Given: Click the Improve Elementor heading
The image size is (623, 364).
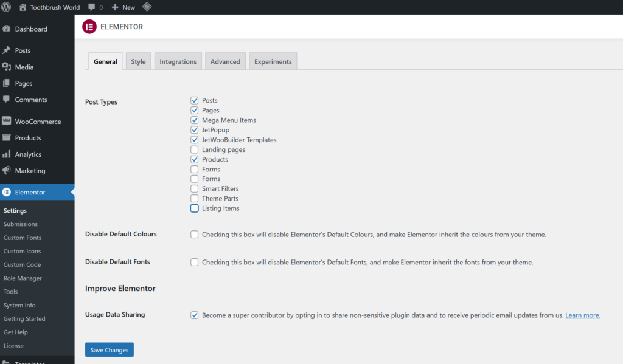Looking at the screenshot, I should (x=120, y=288).
